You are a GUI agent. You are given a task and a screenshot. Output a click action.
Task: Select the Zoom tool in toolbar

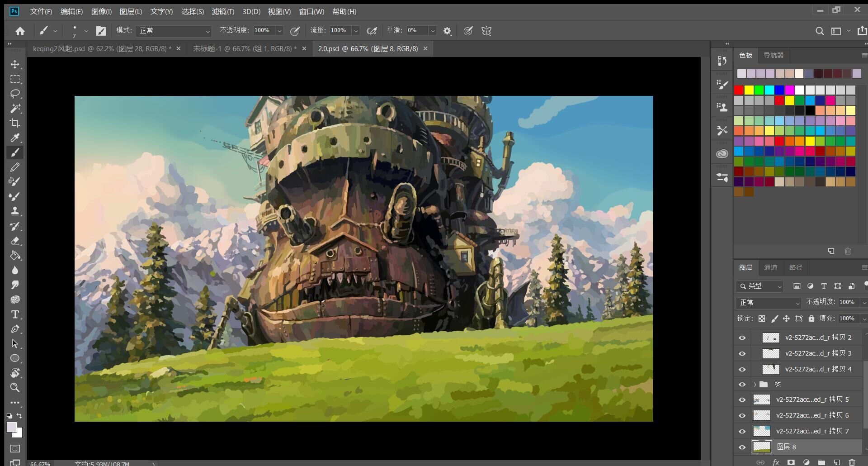coord(15,388)
